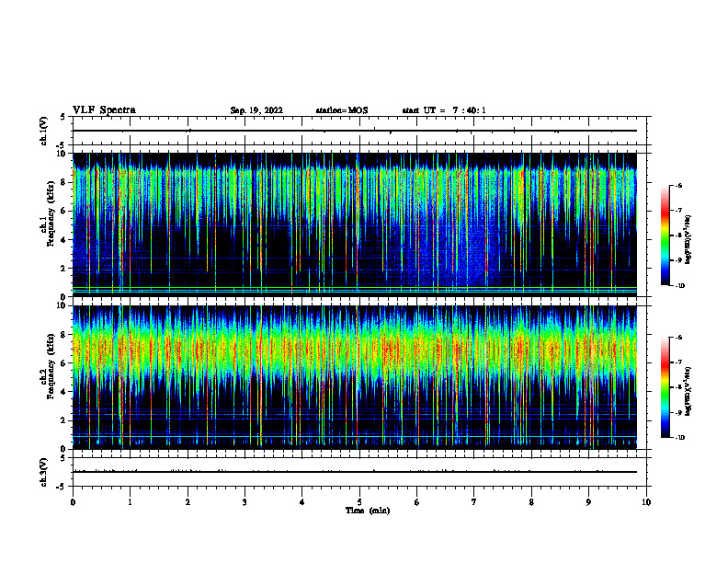Click the 10 tick on the time axis
The height and width of the screenshot is (563, 728).
click(x=646, y=502)
